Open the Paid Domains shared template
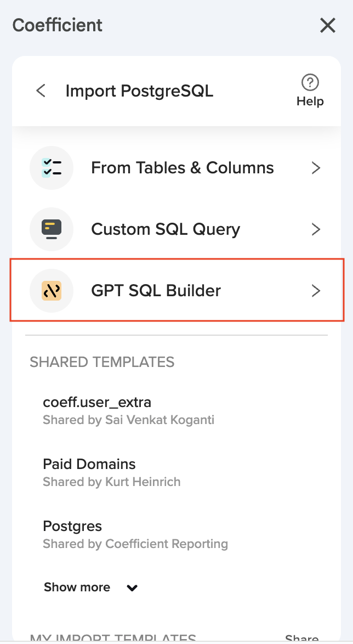 [89, 464]
